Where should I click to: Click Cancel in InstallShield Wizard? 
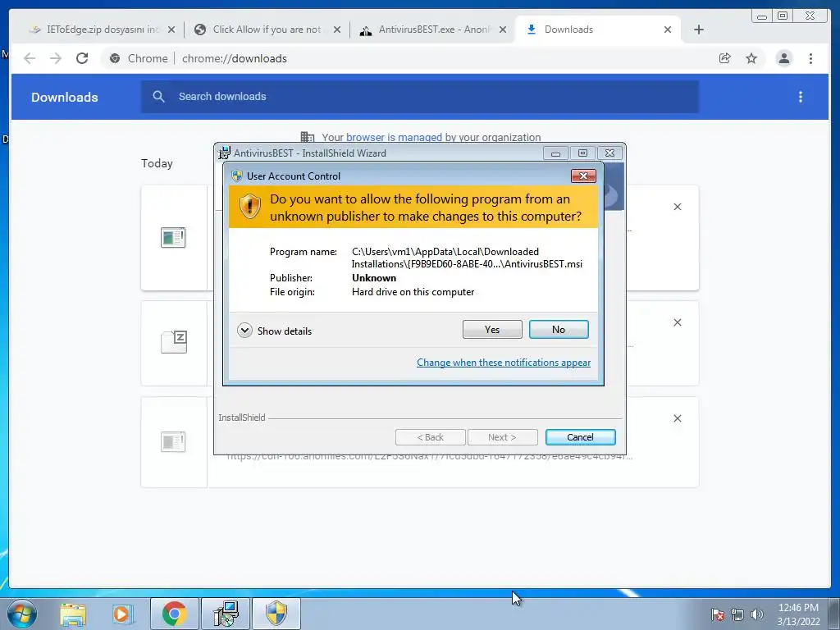click(x=580, y=437)
